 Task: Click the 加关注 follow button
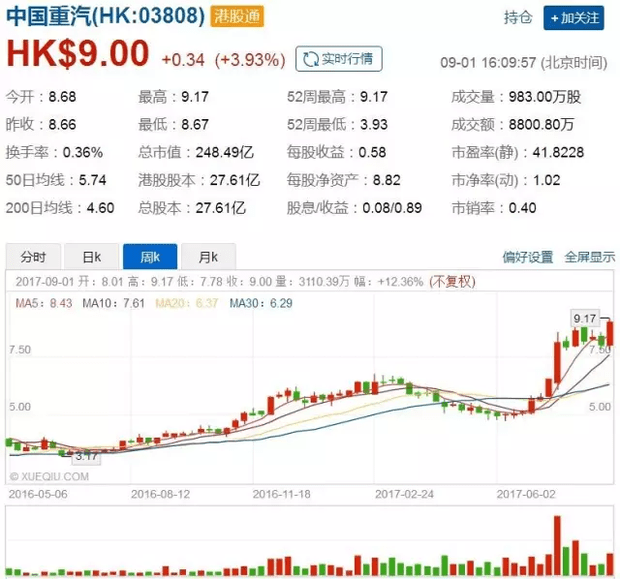tap(573, 18)
